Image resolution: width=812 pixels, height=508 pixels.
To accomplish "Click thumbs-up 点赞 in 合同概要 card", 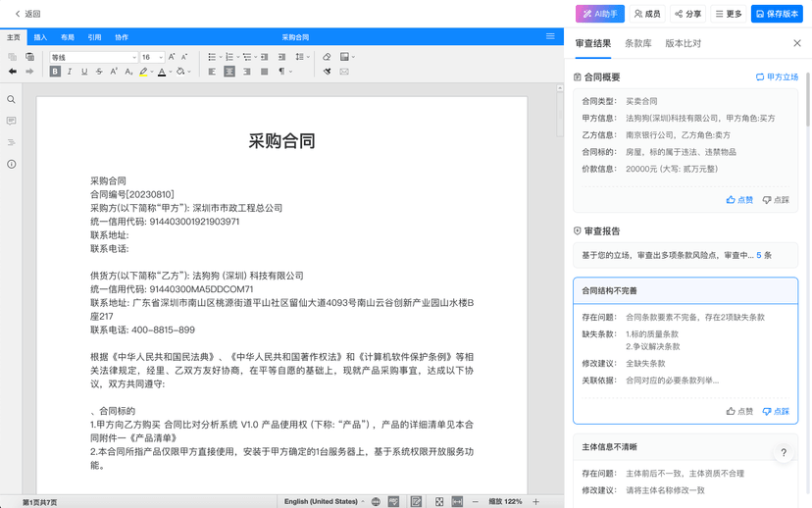I will tap(739, 200).
